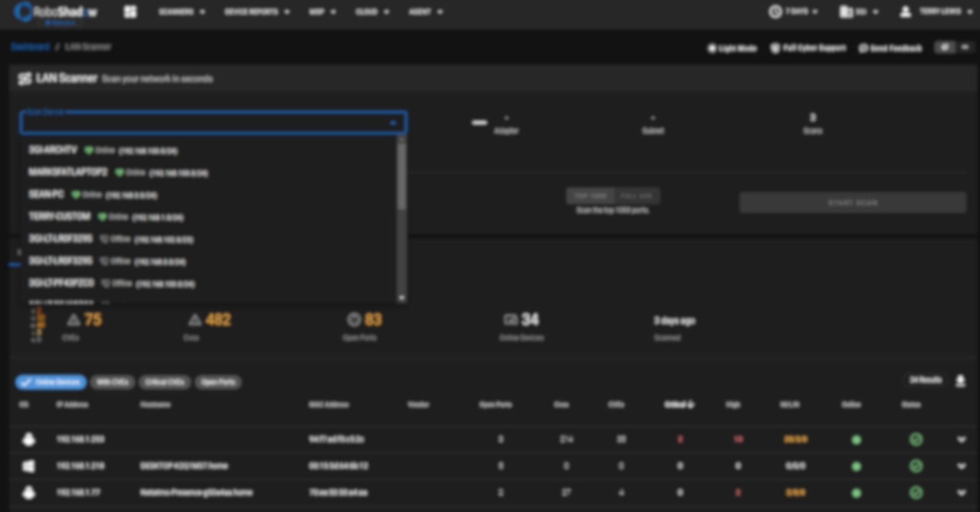Screen dimensions: 980x512
Task: Sort by the Open Ports column header
Action: [x=495, y=405]
